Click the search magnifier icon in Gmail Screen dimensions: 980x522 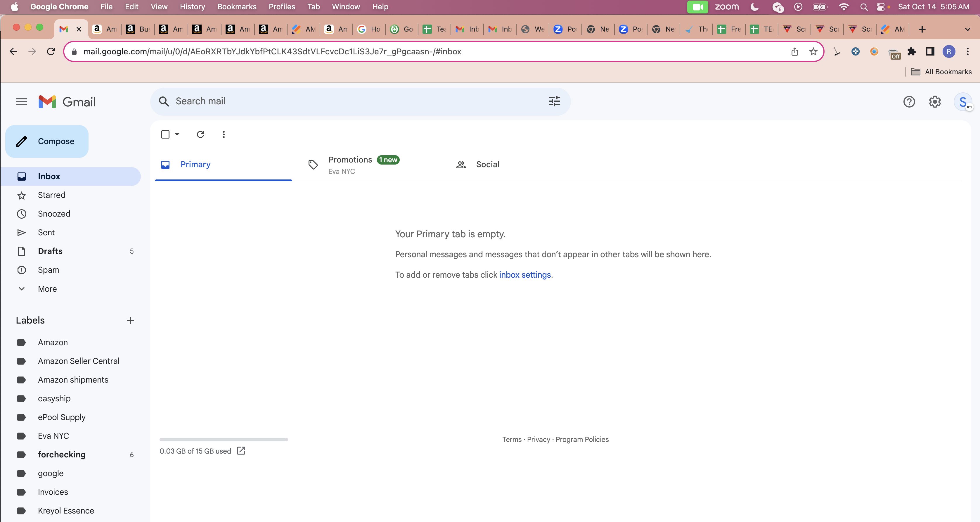click(164, 101)
